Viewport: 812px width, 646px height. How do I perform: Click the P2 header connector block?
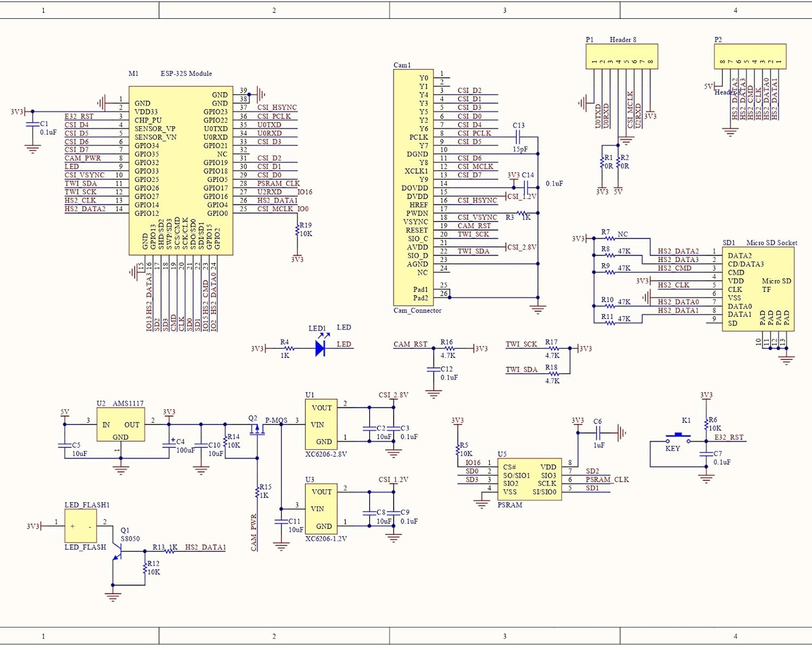pos(750,56)
